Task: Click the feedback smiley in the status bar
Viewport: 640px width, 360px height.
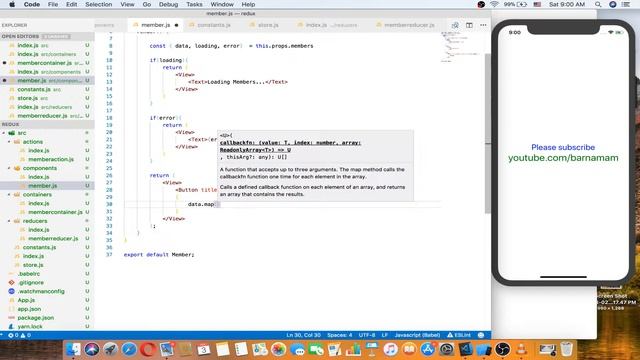Action: [481, 335]
